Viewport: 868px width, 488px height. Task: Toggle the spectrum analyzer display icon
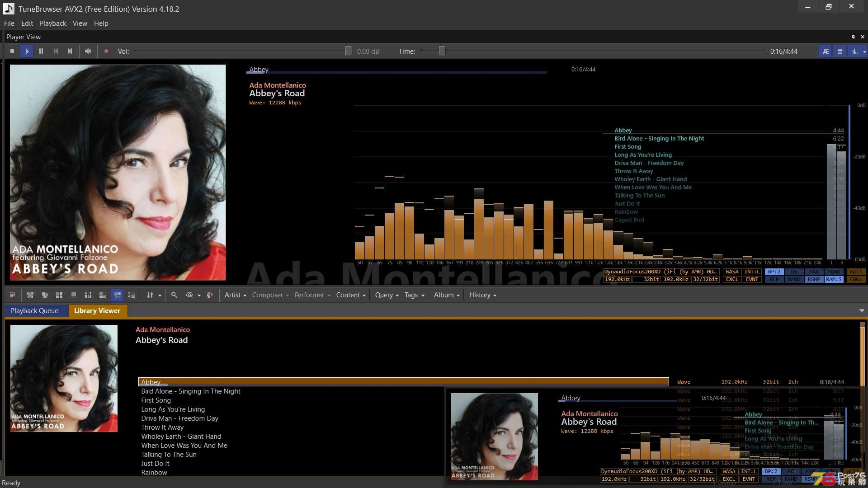click(854, 52)
